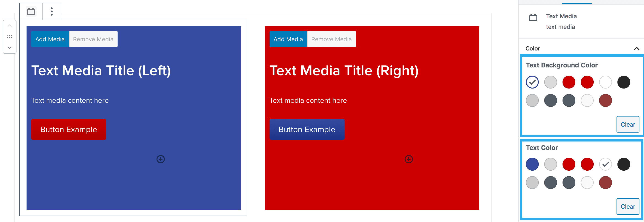Screen dimensions: 644x222
Task: Click the block drag handle dots
Action: pos(10,36)
